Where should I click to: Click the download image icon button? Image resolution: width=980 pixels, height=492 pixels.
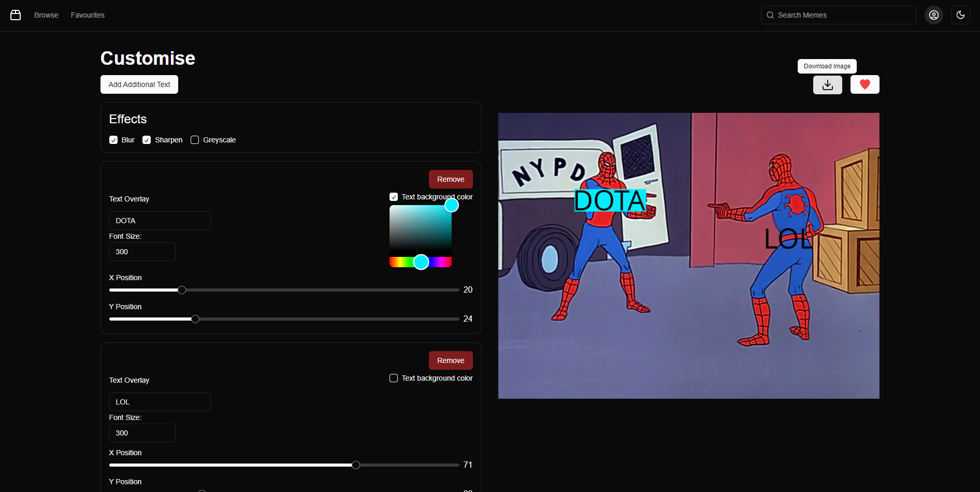tap(828, 84)
